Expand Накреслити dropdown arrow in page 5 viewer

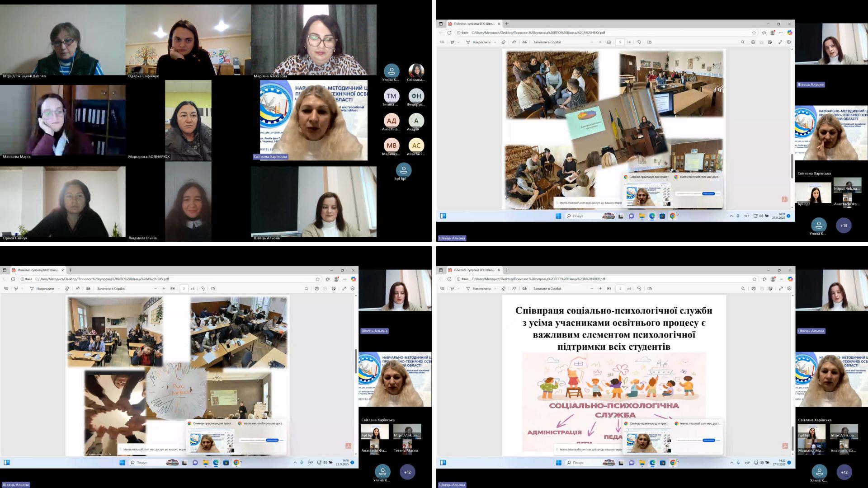point(495,42)
